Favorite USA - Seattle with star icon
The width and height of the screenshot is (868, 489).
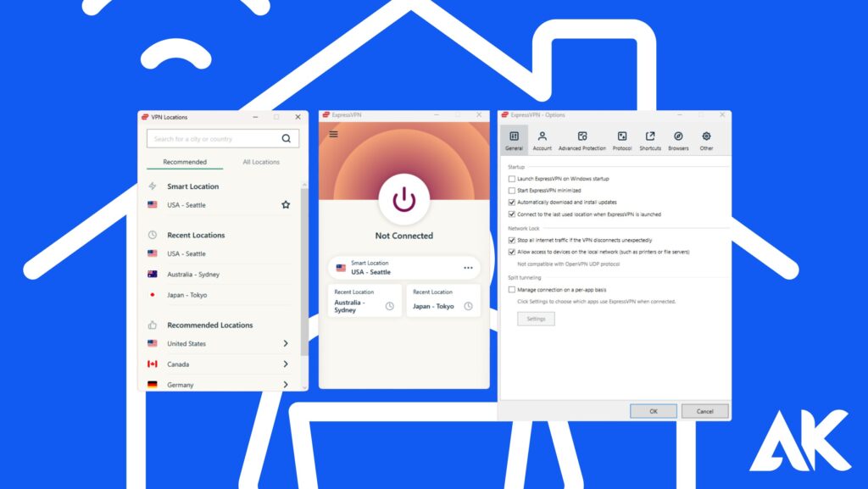pos(286,205)
